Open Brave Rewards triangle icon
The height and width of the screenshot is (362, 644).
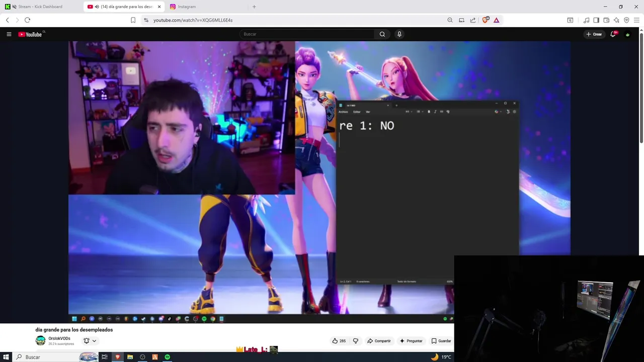coord(497,20)
